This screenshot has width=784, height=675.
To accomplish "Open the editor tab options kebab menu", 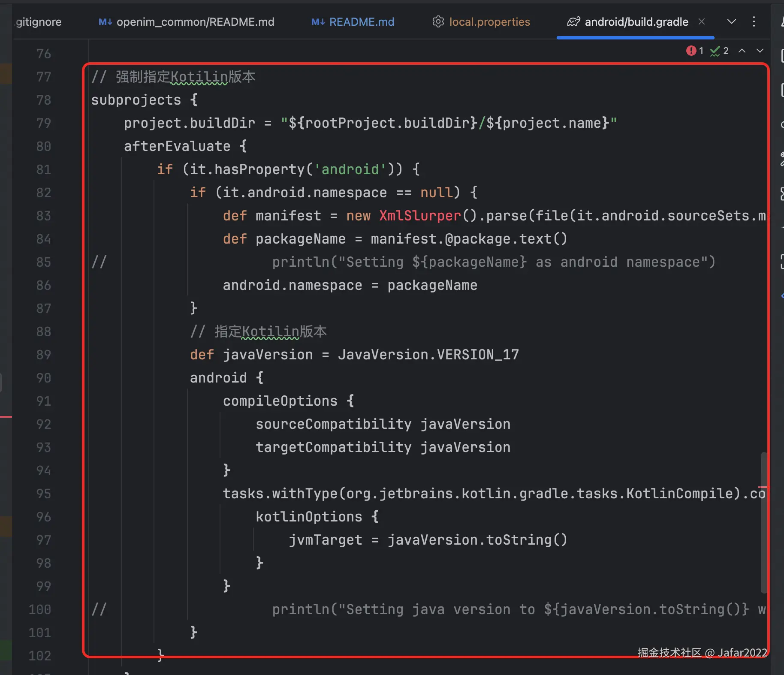I will pos(754,21).
